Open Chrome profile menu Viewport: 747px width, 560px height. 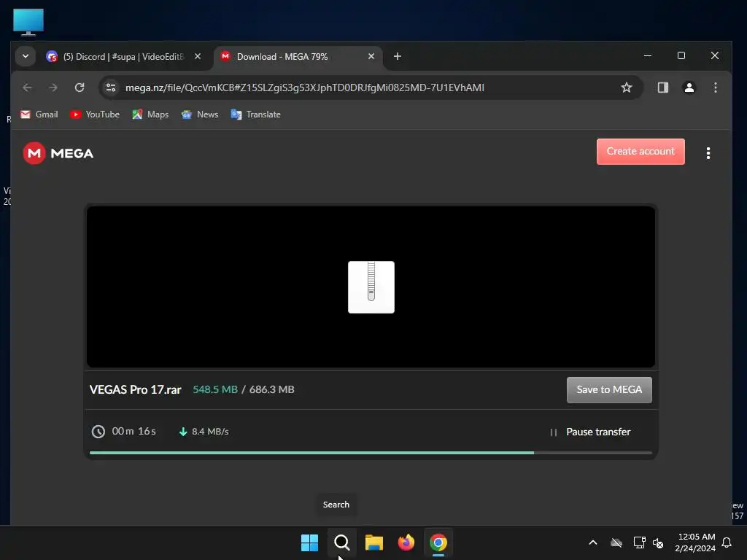689,87
